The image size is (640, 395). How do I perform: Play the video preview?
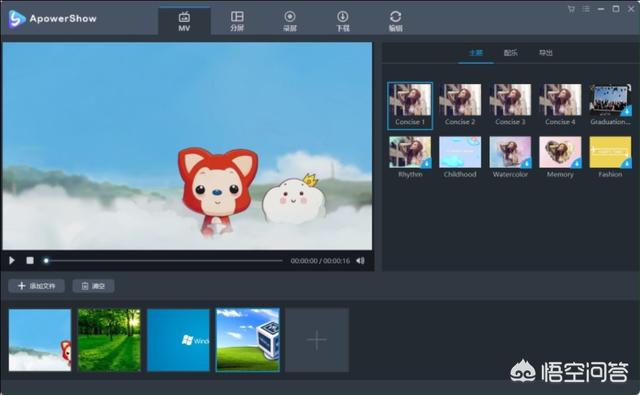click(x=12, y=260)
